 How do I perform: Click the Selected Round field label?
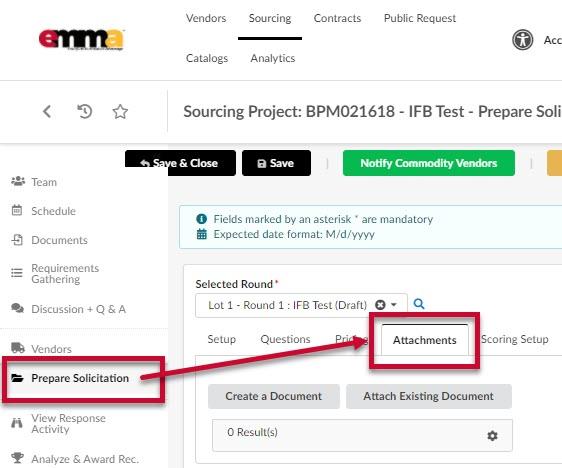(x=234, y=284)
